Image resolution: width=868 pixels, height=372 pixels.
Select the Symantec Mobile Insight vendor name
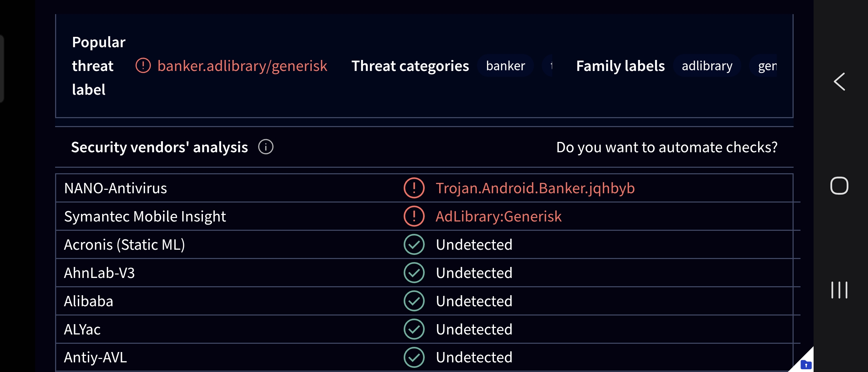(145, 216)
